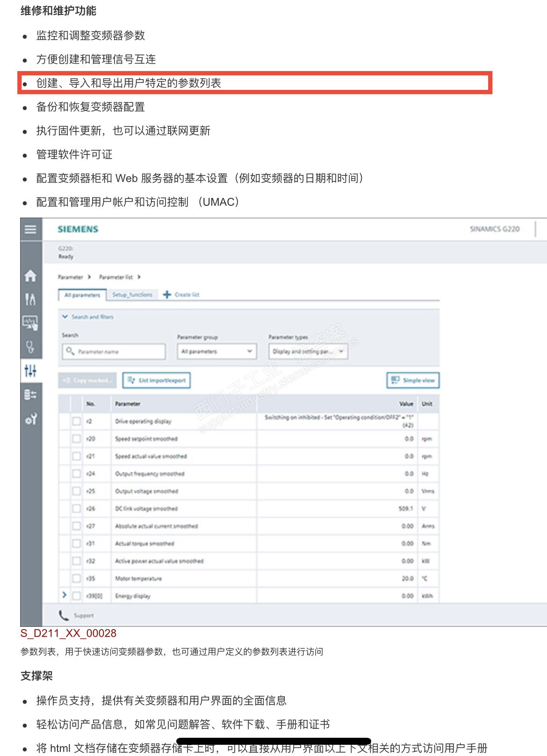Click the Parameter breadcrumb
547x756 pixels.
tap(70, 277)
